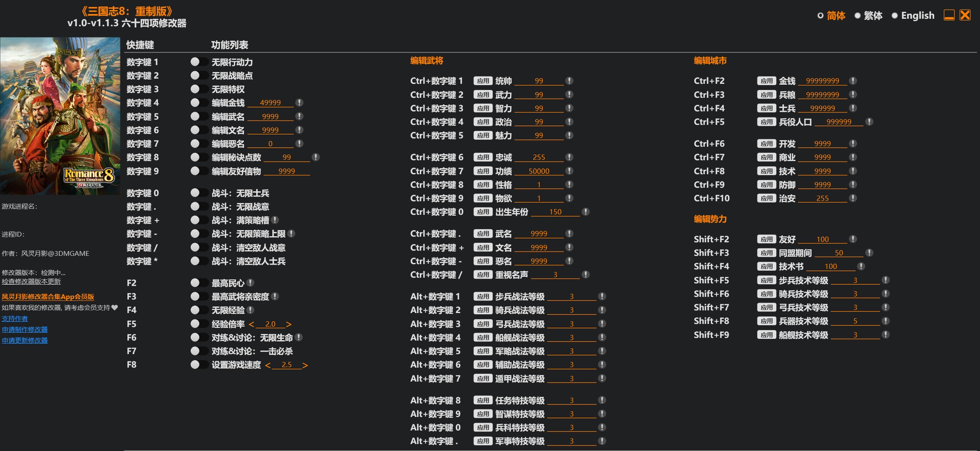Close the trainer with orange X
The width and height of the screenshot is (980, 451).
click(x=965, y=15)
